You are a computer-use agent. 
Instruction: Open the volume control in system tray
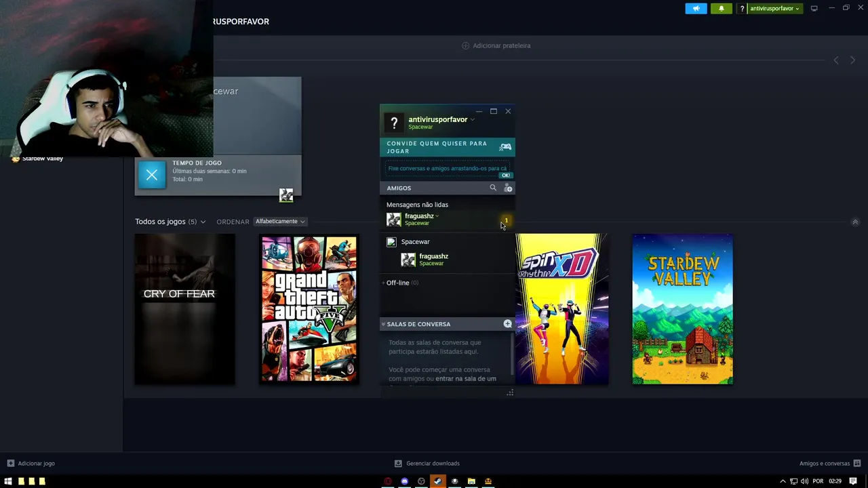(804, 481)
